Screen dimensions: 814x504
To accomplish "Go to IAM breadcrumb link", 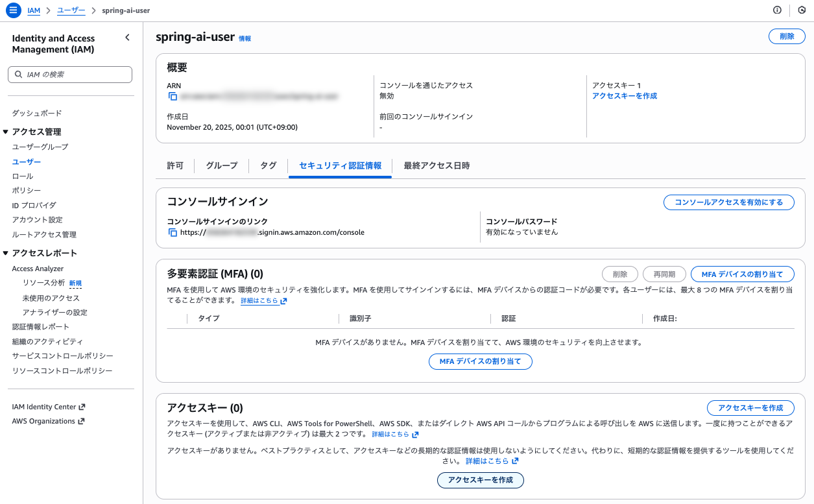I will (x=34, y=10).
